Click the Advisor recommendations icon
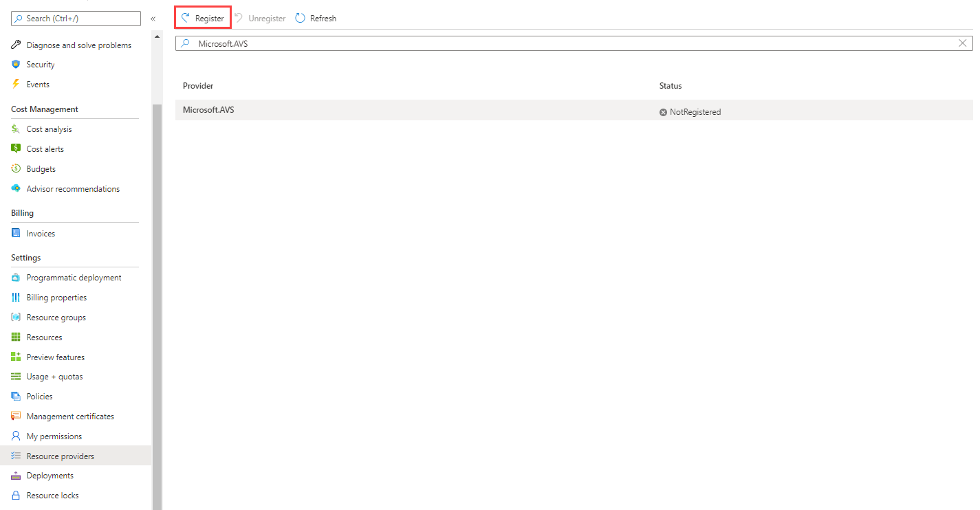Image resolution: width=980 pixels, height=510 pixels. pyautogui.click(x=15, y=188)
